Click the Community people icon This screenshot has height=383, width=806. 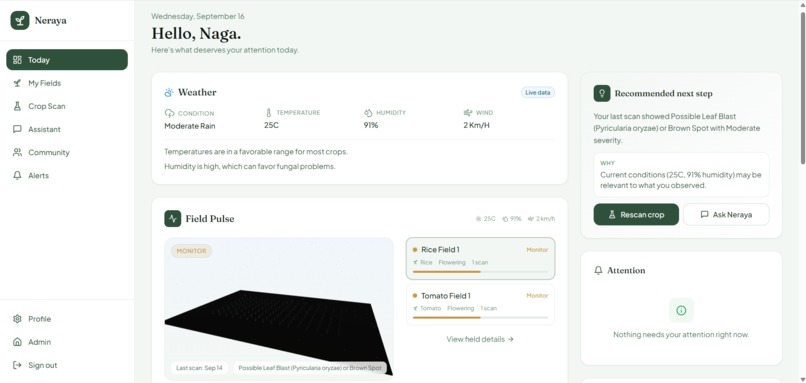[17, 152]
